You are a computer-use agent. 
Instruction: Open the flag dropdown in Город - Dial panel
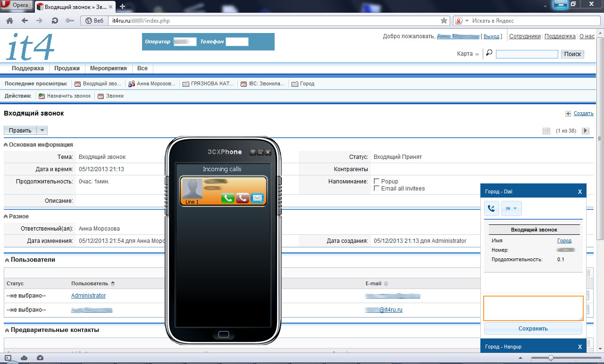tap(511, 208)
